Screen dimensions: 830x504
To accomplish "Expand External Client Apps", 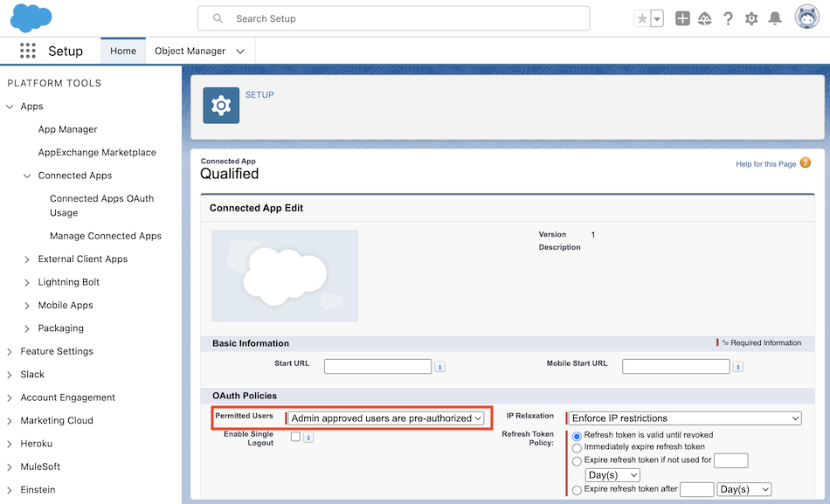I will (27, 259).
